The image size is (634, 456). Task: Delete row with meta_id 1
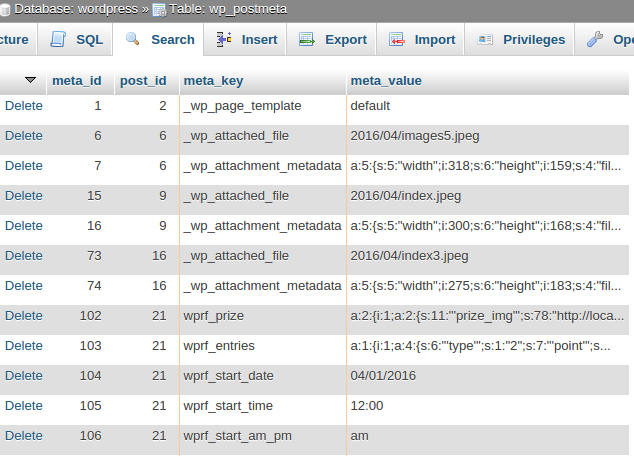pyautogui.click(x=24, y=106)
